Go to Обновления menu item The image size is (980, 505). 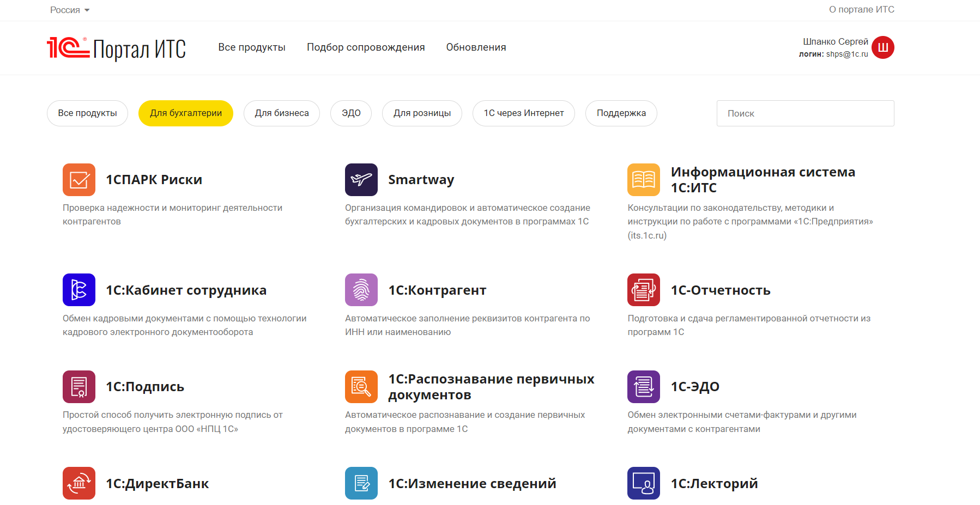(476, 47)
